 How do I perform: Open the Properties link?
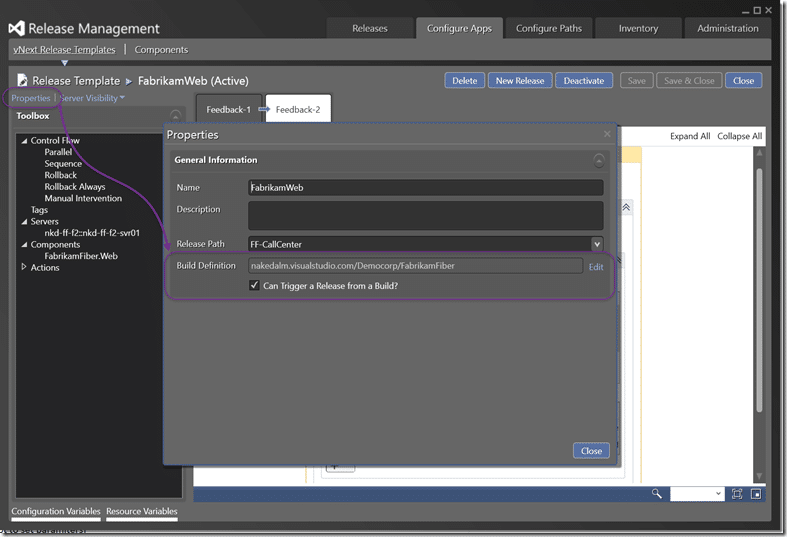pos(31,98)
